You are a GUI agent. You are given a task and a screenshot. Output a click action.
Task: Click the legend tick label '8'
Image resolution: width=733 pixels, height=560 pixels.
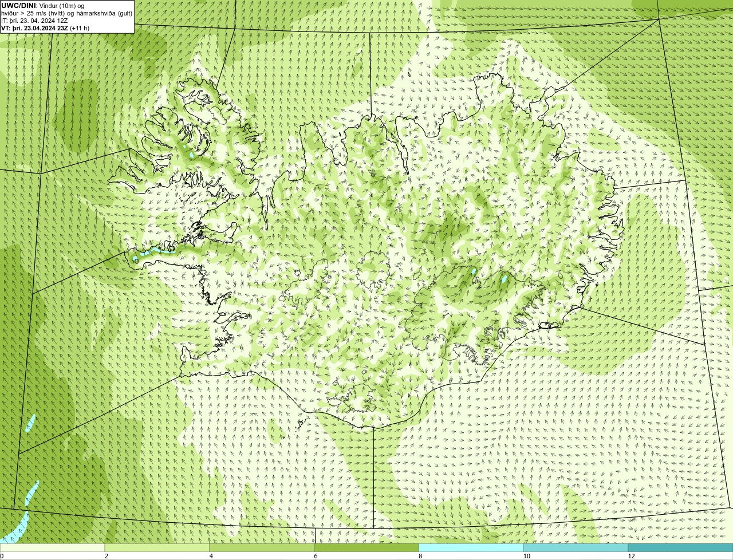pyautogui.click(x=420, y=556)
